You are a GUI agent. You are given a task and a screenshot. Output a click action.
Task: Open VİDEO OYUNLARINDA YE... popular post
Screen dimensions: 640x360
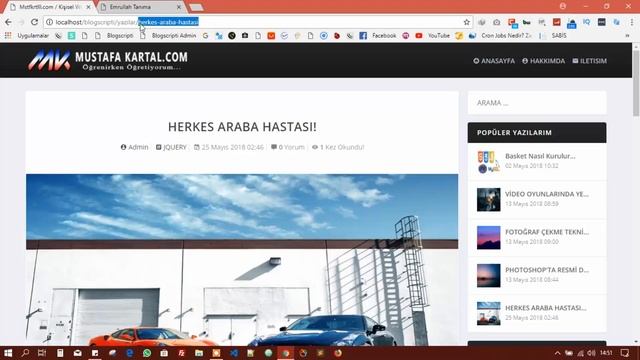click(547, 194)
